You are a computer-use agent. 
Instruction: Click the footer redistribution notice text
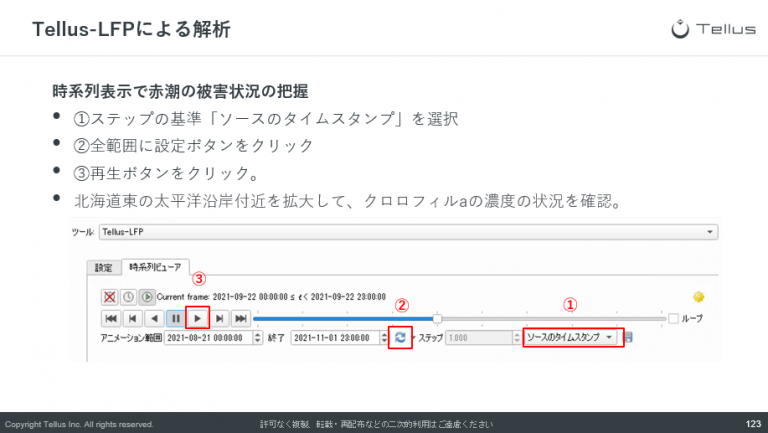377,424
